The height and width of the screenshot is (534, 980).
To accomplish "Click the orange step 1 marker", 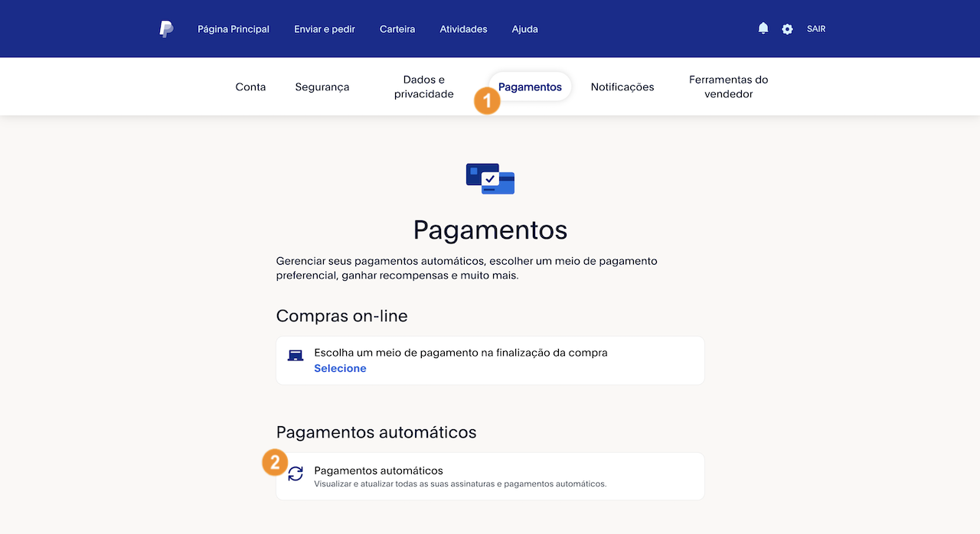I will (x=488, y=100).
